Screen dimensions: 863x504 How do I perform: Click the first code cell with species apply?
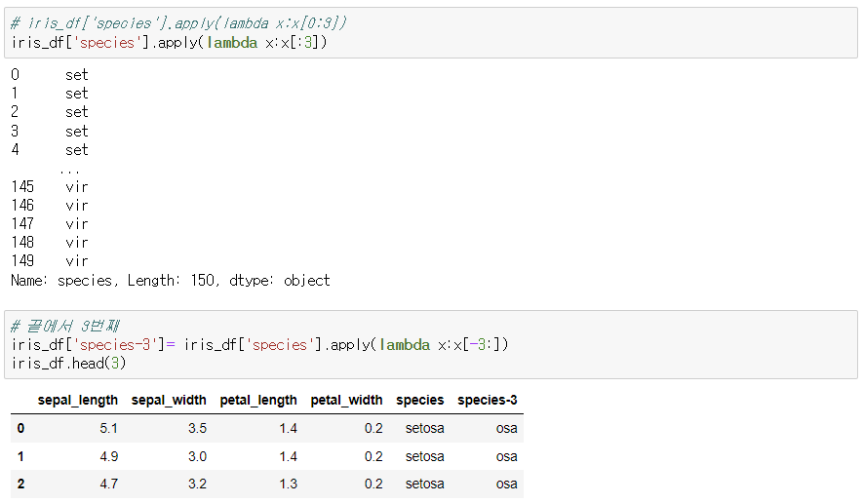click(x=431, y=33)
